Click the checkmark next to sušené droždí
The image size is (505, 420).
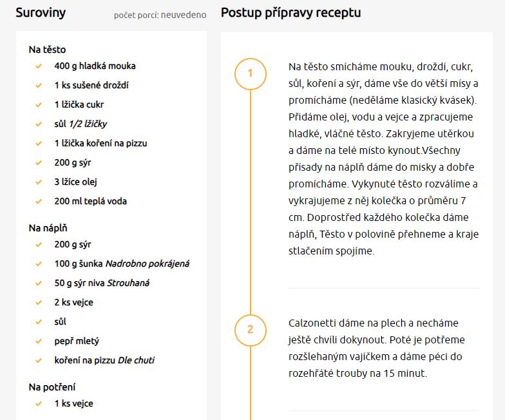click(x=39, y=85)
